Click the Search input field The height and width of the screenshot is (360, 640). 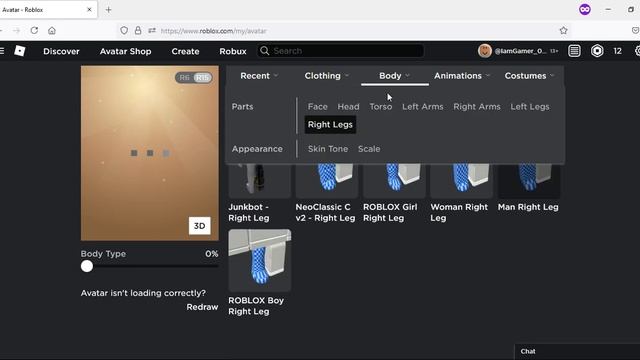pyautogui.click(x=340, y=51)
